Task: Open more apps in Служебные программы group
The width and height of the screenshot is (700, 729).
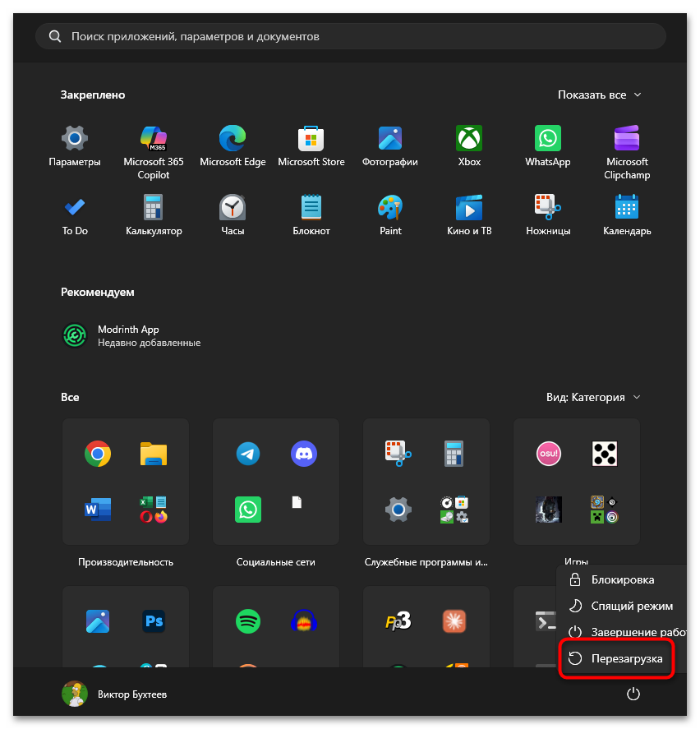Action: point(454,509)
